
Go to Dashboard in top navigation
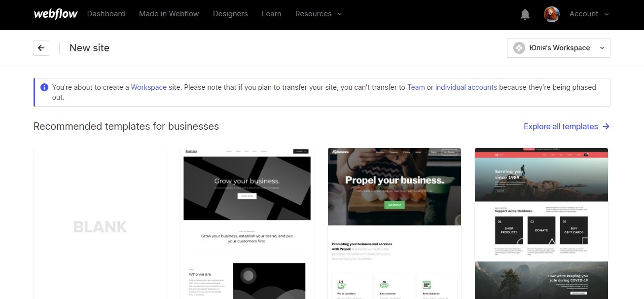click(x=106, y=14)
